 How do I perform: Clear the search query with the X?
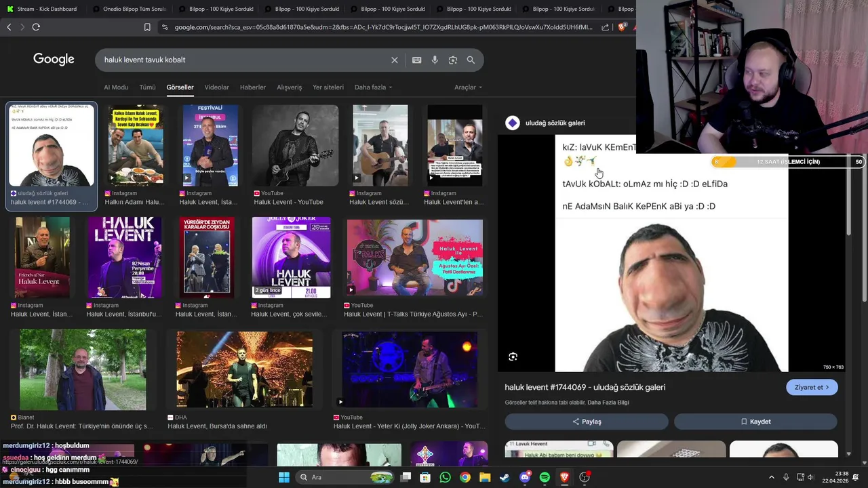395,60
